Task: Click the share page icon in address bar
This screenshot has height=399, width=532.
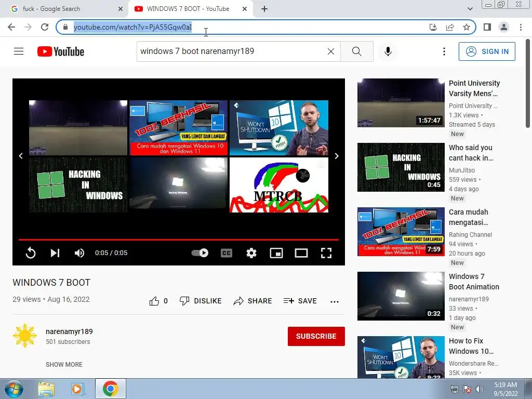Action: pyautogui.click(x=450, y=27)
